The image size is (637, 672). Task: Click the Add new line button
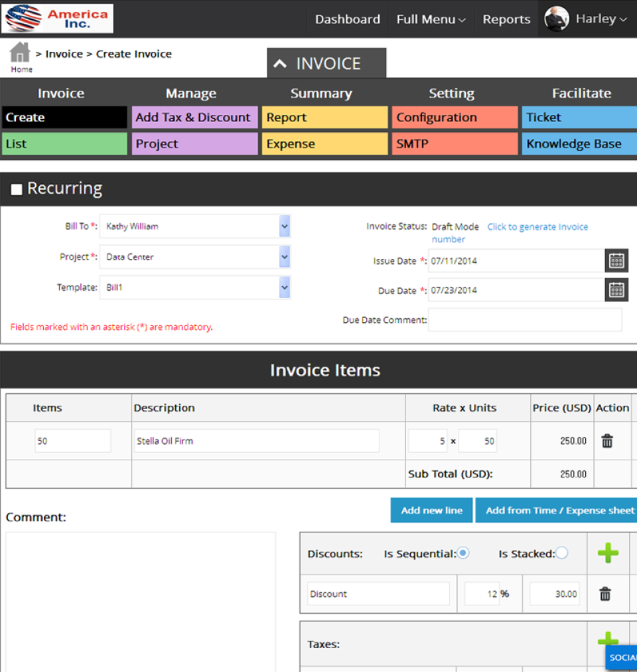tap(431, 511)
